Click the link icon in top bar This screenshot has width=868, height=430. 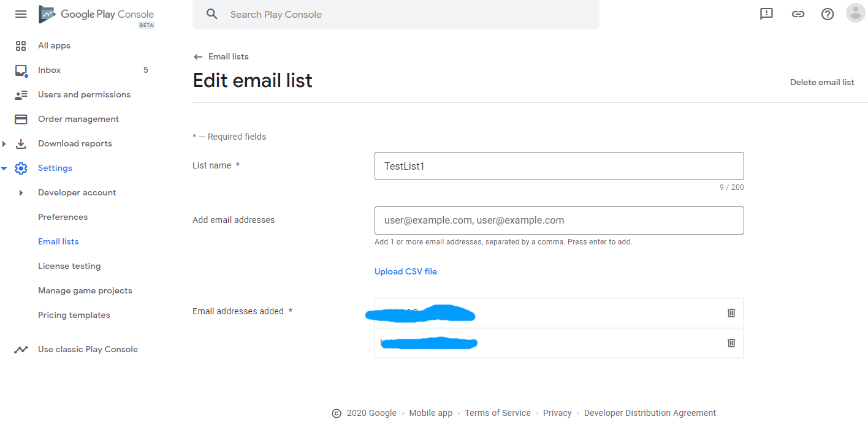tap(798, 14)
